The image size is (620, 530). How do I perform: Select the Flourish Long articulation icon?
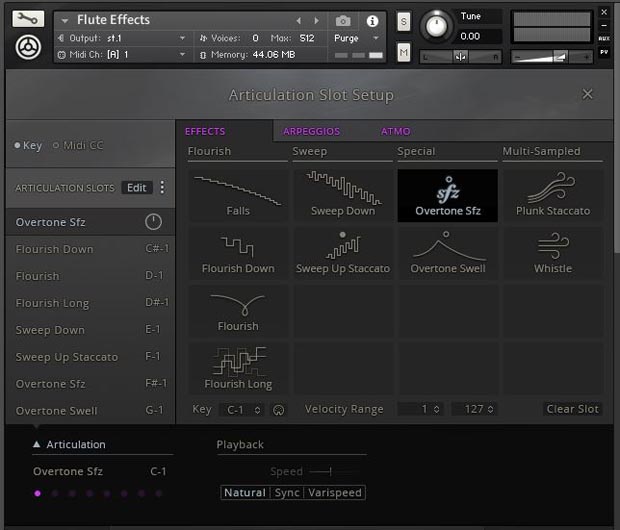point(238,367)
